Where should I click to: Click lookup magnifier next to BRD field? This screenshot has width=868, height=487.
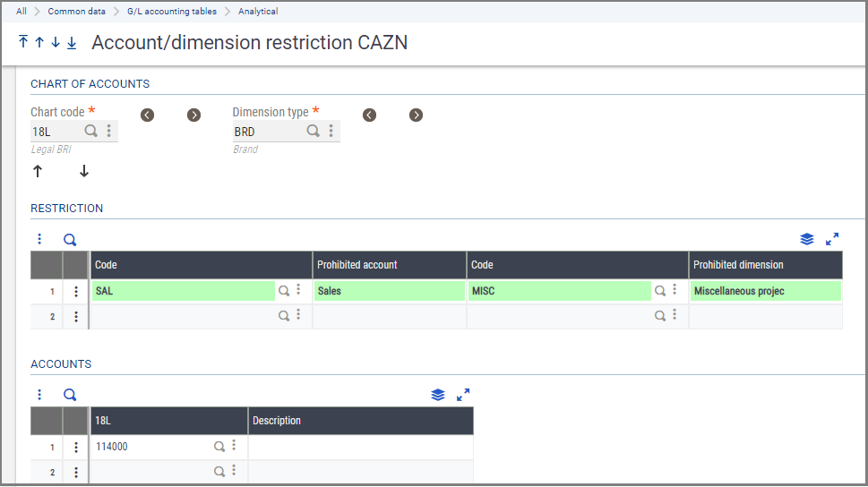coord(314,131)
